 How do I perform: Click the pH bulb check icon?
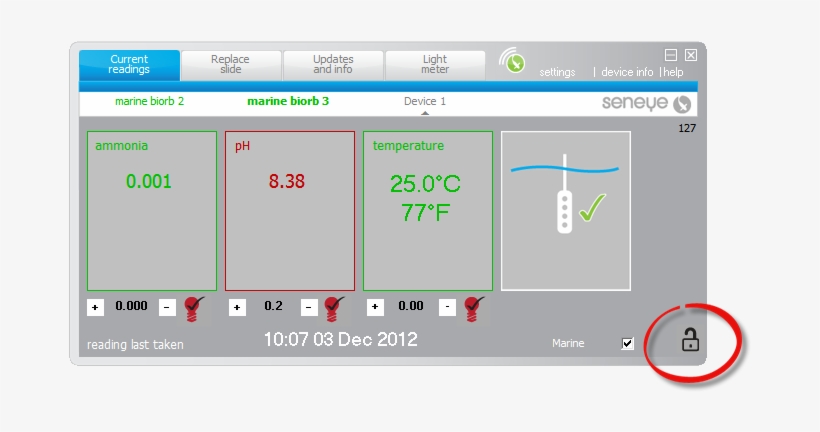tap(334, 309)
